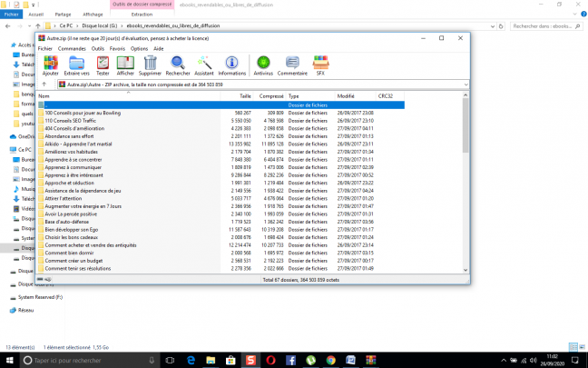Expand the archive path dropdown
Screen dimensions: 588x368
point(464,85)
